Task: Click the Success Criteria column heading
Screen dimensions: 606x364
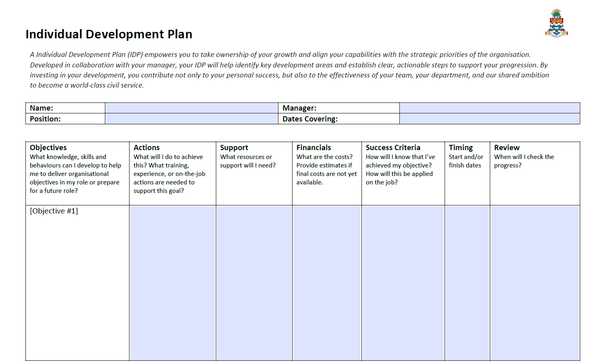Action: pos(393,148)
